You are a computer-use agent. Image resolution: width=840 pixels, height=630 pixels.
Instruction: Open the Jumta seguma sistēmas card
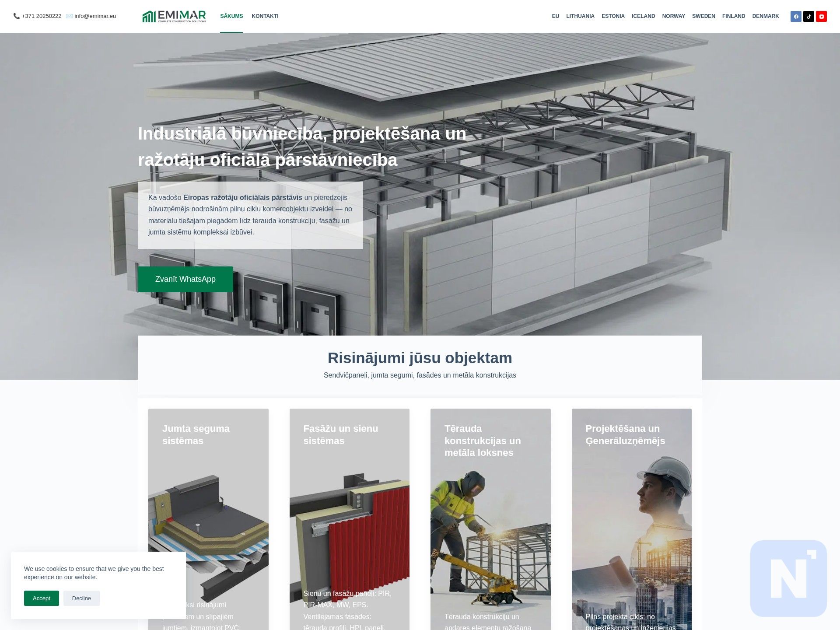pyautogui.click(x=208, y=519)
